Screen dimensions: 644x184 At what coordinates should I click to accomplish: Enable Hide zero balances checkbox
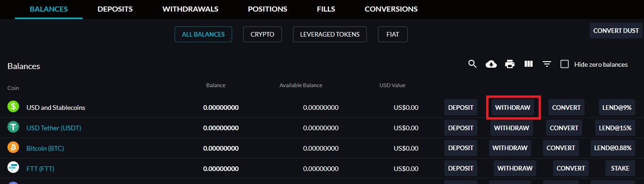(x=565, y=64)
